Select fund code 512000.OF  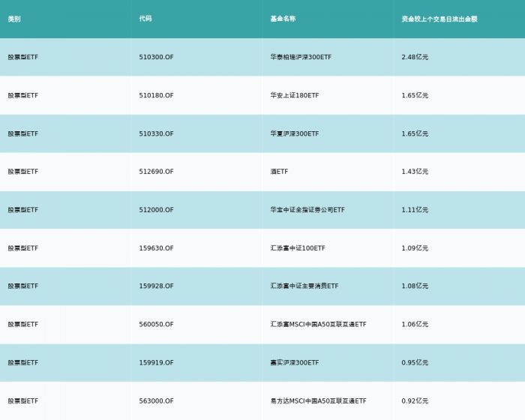[156, 210]
